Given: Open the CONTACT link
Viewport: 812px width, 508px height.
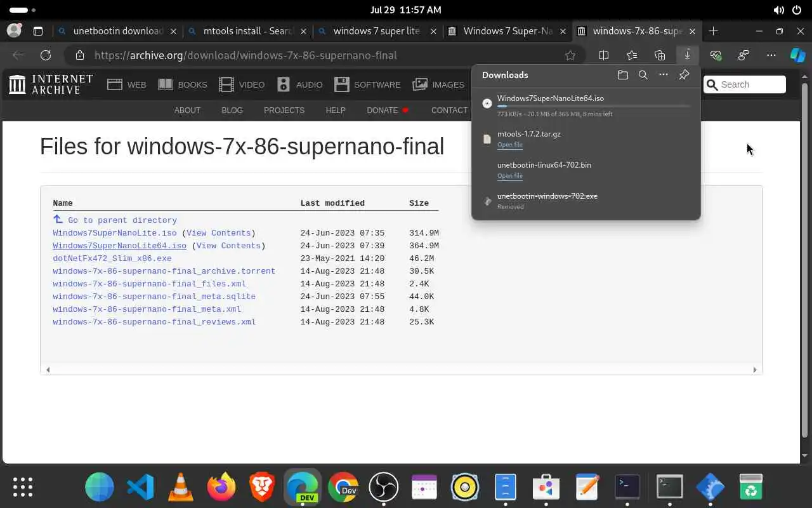Looking at the screenshot, I should pos(450,110).
